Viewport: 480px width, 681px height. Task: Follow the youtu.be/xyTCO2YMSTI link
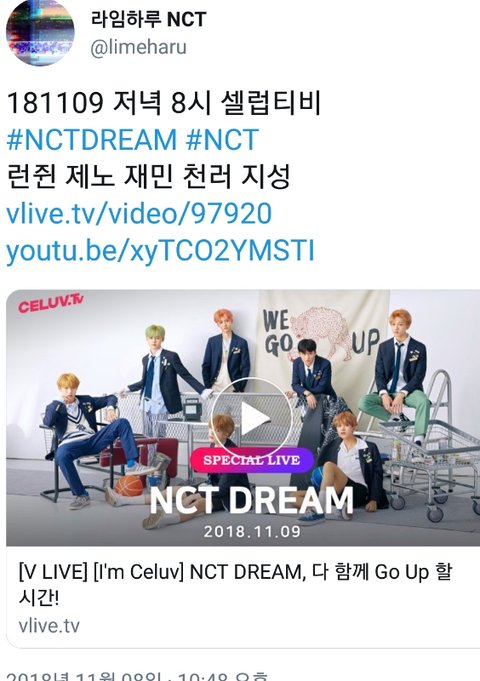click(160, 251)
